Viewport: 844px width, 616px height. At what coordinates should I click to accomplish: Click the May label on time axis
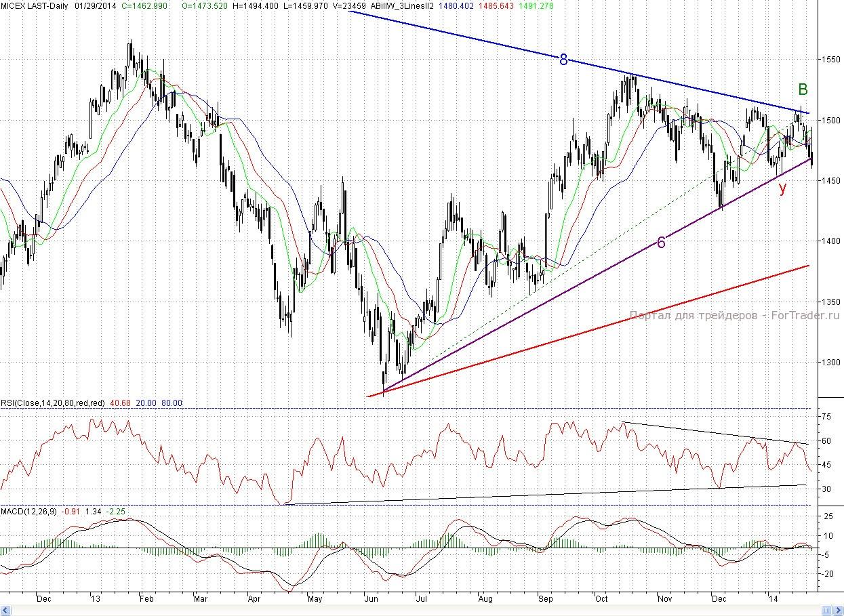click(x=315, y=599)
